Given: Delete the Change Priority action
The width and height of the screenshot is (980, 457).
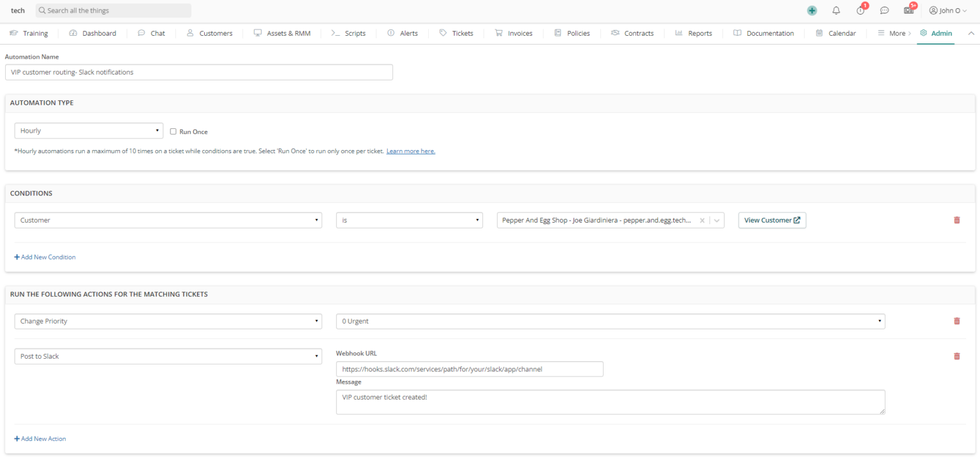Looking at the screenshot, I should [x=956, y=321].
